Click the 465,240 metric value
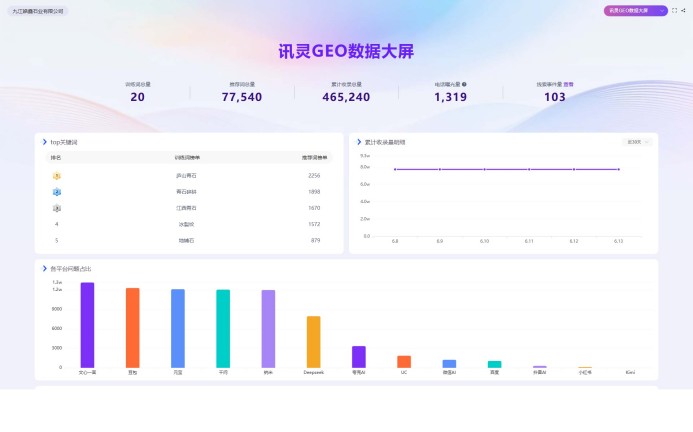The width and height of the screenshot is (693, 432). pyautogui.click(x=346, y=97)
